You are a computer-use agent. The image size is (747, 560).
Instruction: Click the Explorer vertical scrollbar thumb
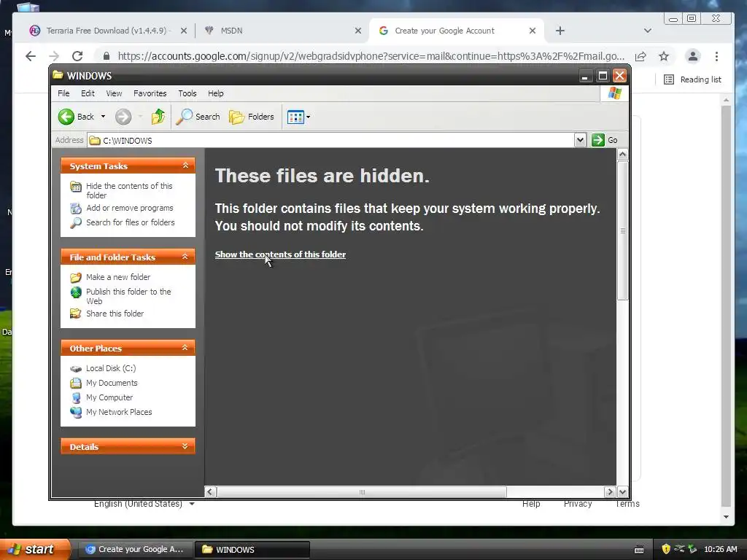point(622,231)
